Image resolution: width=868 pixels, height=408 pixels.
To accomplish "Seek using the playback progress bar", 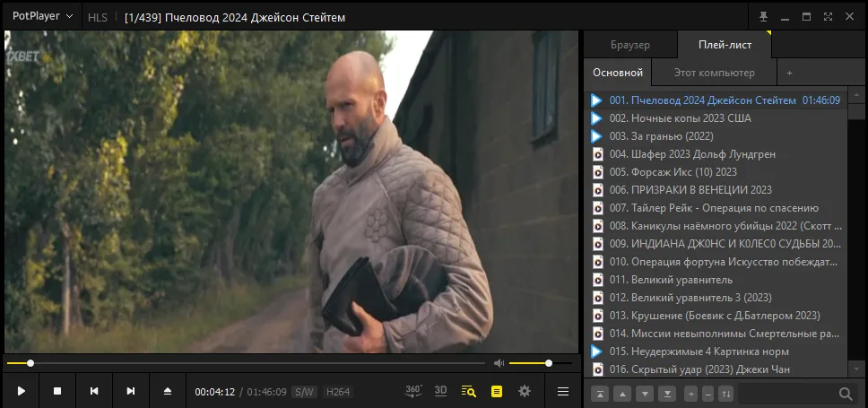I will click(x=246, y=363).
